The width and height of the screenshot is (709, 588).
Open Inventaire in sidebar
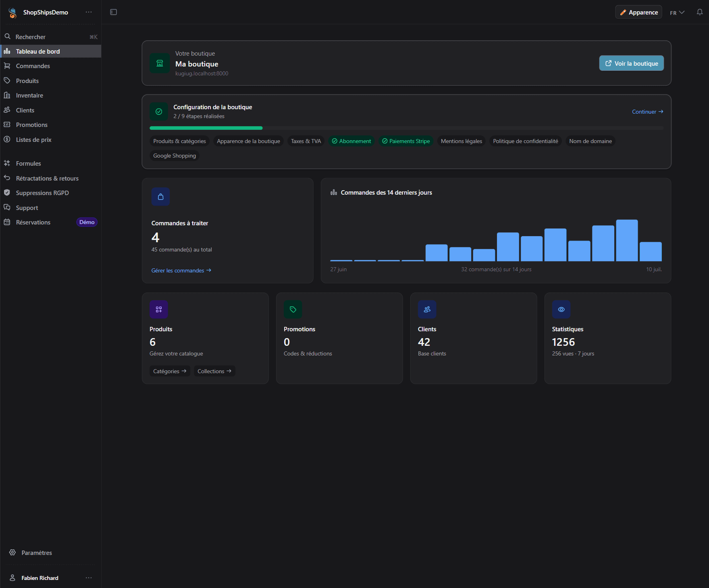pos(51,95)
